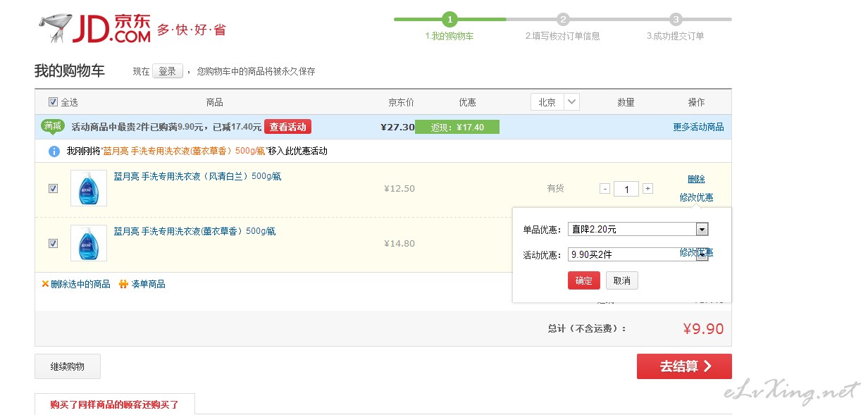This screenshot has height=415, width=868.
Task: Increase quantity with the plus button
Action: [647, 189]
